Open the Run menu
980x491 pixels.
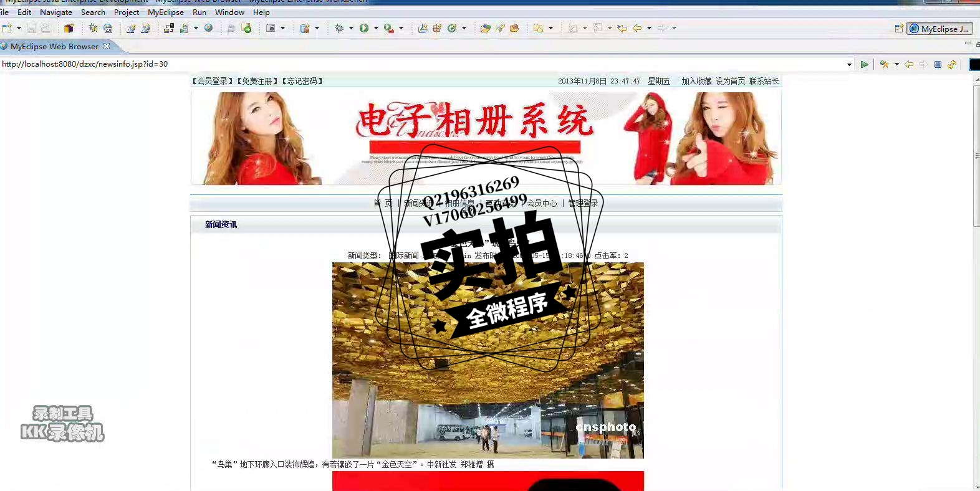199,12
